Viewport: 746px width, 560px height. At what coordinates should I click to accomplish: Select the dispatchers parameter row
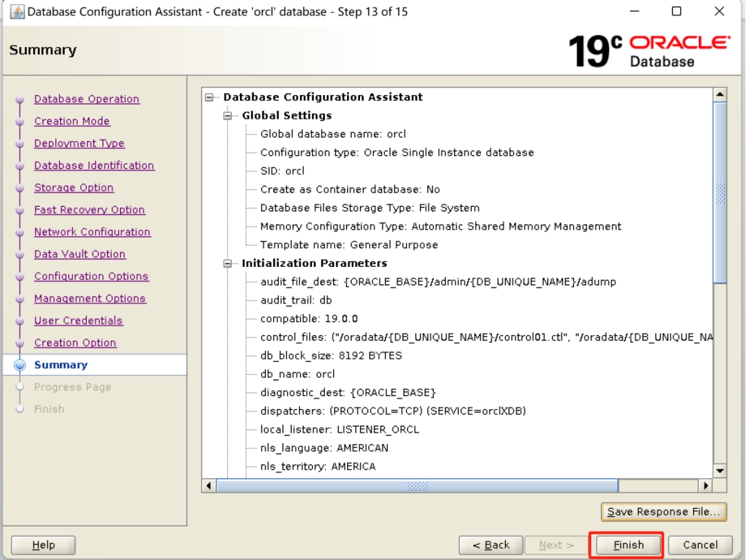393,411
